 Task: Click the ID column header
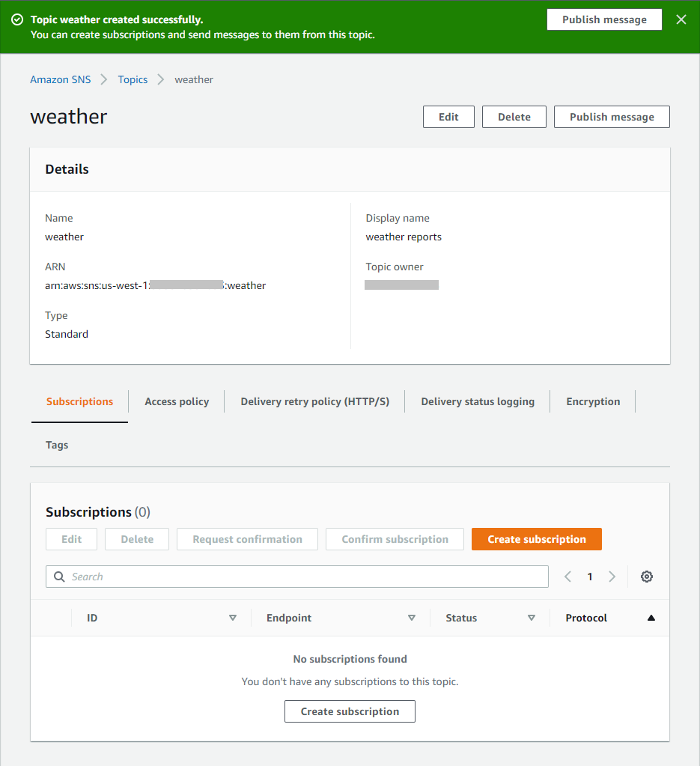click(x=92, y=618)
